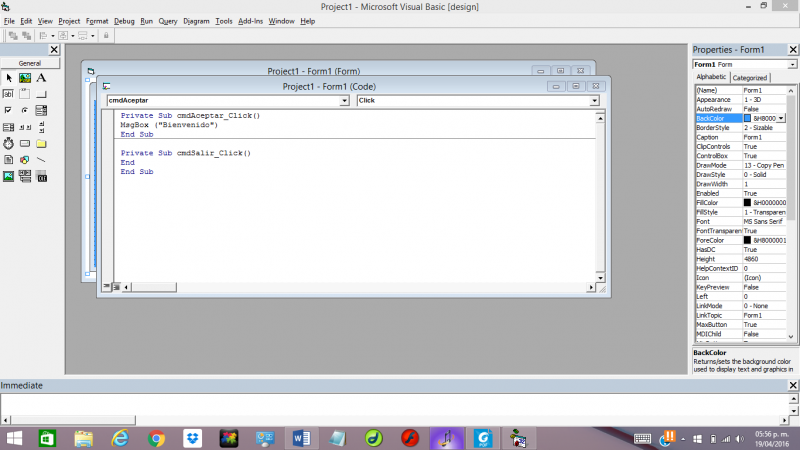
Task: Close the toolbox panel
Action: 54,49
